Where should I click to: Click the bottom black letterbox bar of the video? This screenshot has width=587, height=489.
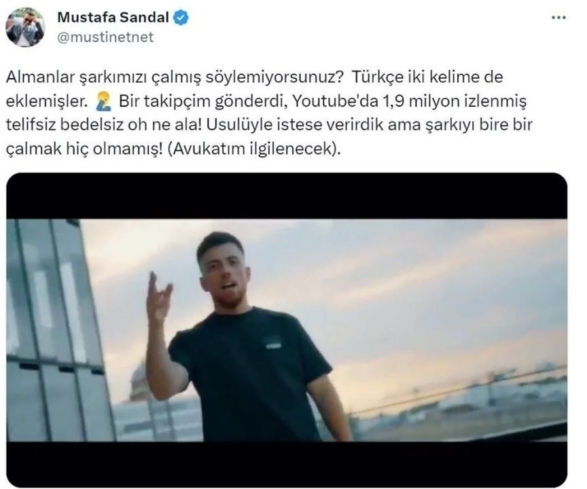287,464
